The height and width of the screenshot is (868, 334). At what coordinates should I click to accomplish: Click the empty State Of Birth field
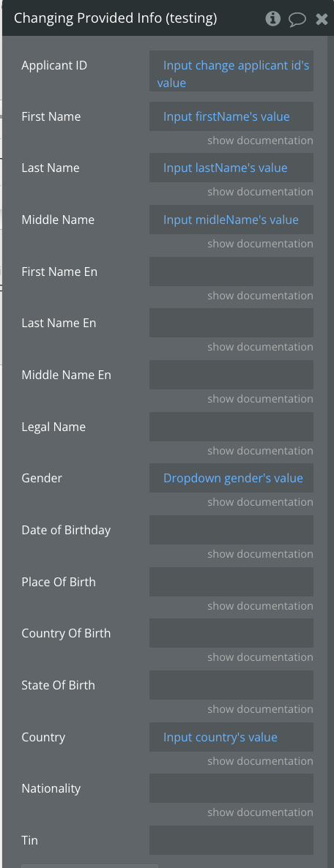231,685
